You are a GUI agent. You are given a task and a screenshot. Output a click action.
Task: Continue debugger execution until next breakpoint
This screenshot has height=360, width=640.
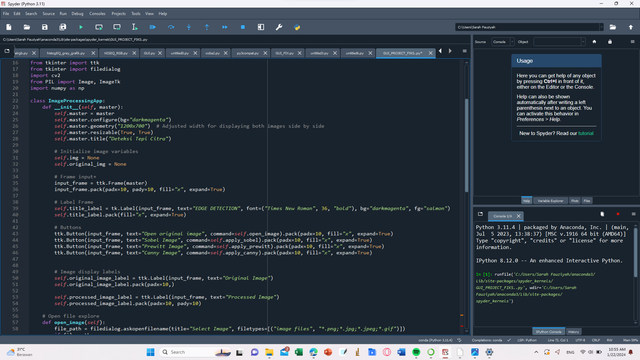pos(224,27)
